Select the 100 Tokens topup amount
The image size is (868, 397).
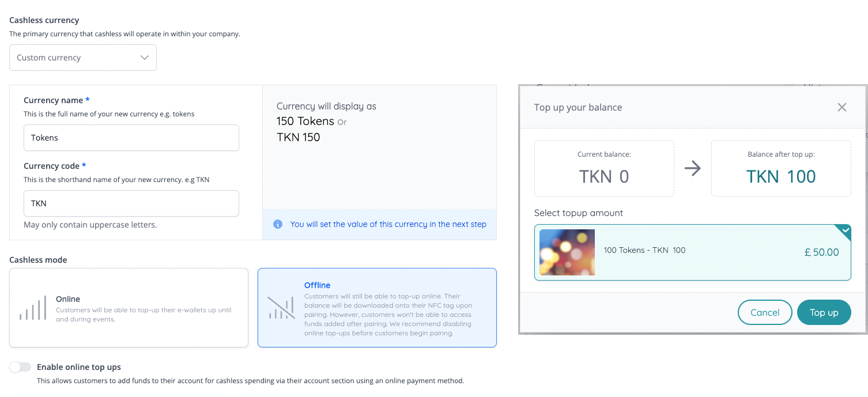coord(692,252)
